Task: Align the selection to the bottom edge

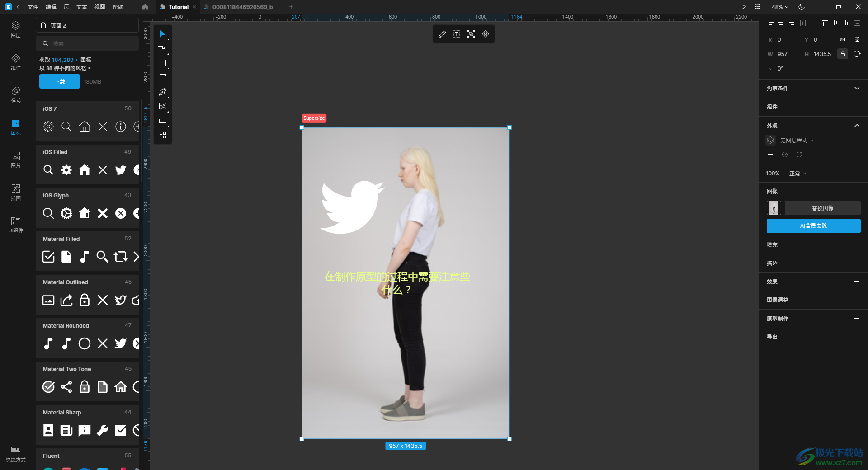Action: (x=846, y=23)
